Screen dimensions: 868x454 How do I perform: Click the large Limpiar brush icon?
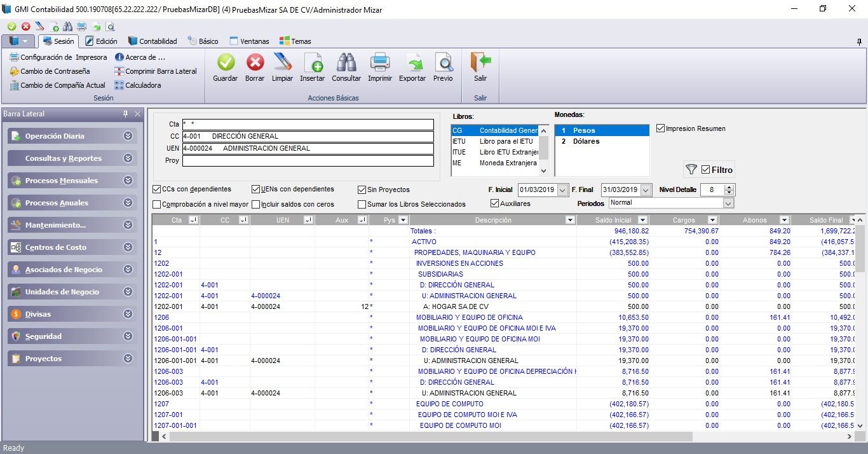pyautogui.click(x=282, y=62)
